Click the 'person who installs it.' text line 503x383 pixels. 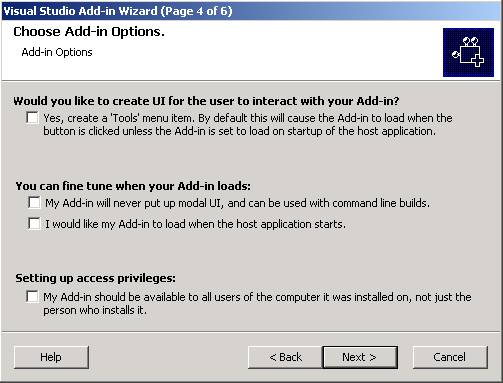coord(95,310)
